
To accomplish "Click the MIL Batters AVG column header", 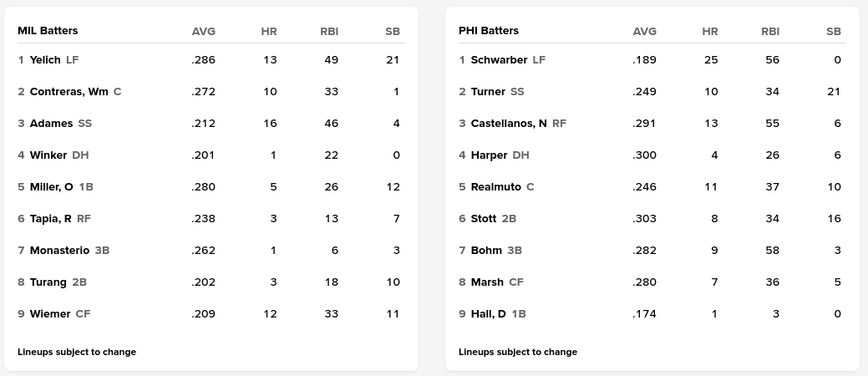I will [204, 32].
